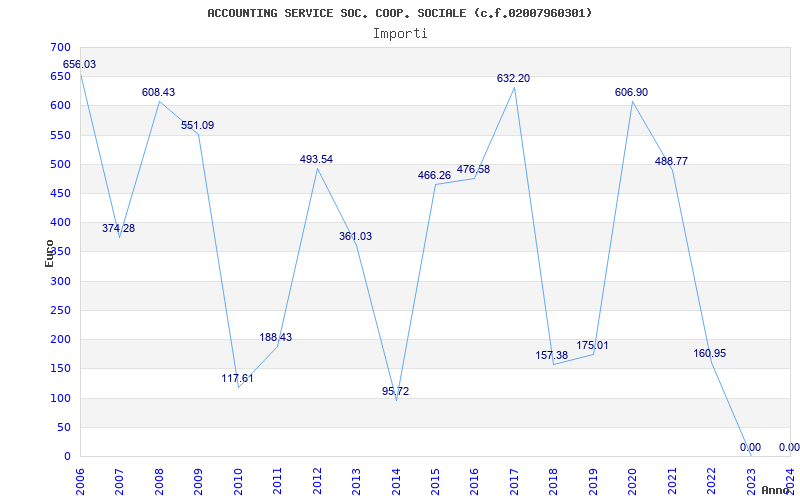Select the 0.00 label above 2023
The width and height of the screenshot is (800, 500).
(x=751, y=447)
